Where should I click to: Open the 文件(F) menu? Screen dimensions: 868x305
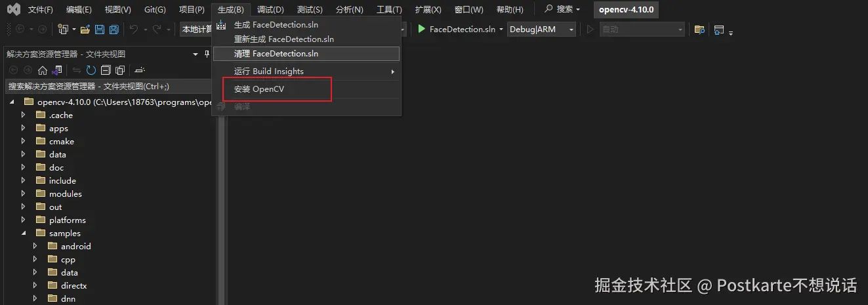(40, 10)
